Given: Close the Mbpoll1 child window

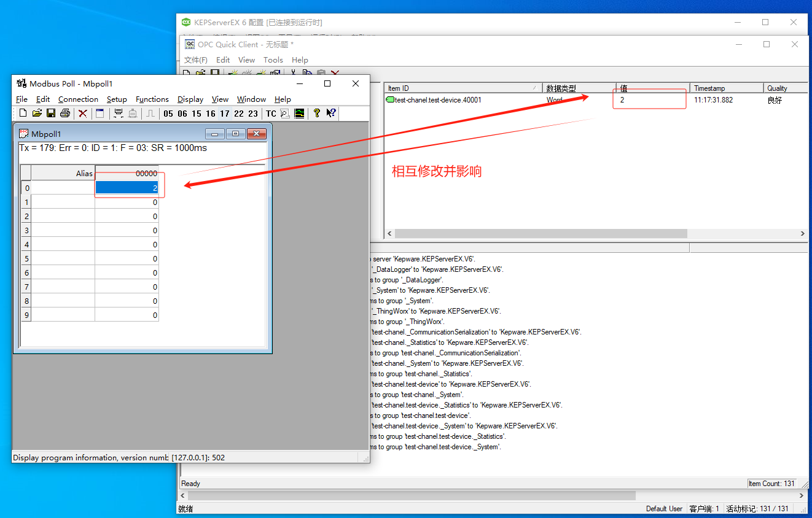Looking at the screenshot, I should point(257,134).
